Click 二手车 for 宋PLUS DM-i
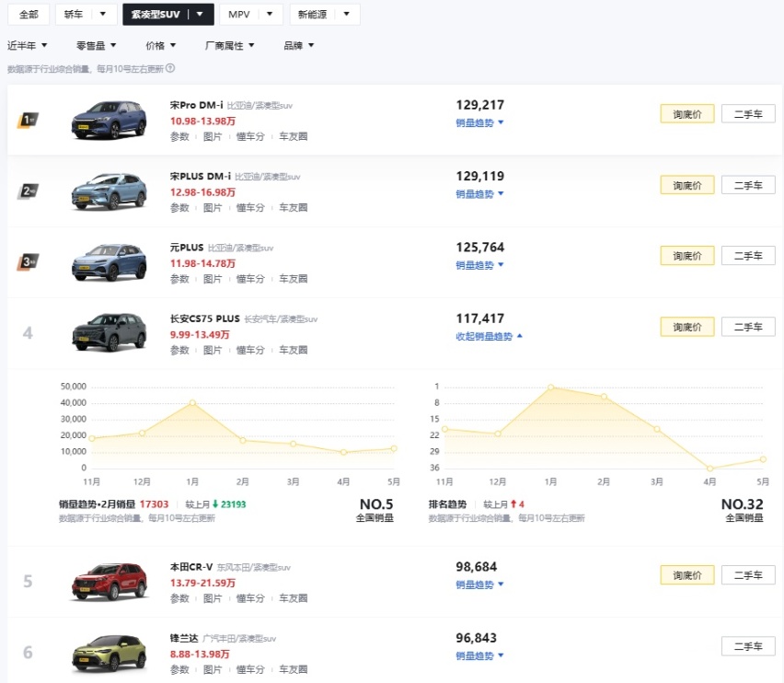The width and height of the screenshot is (784, 683). [x=748, y=185]
